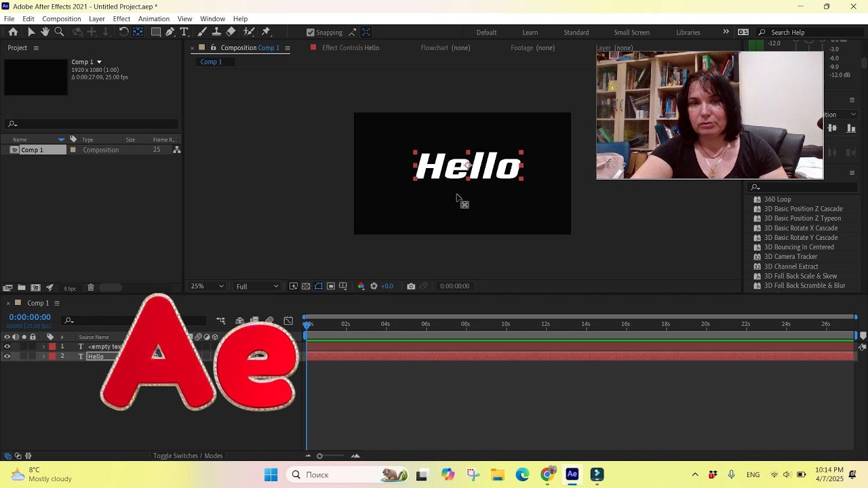Create a new folder in Project panel
868x488 pixels.
[x=22, y=287]
